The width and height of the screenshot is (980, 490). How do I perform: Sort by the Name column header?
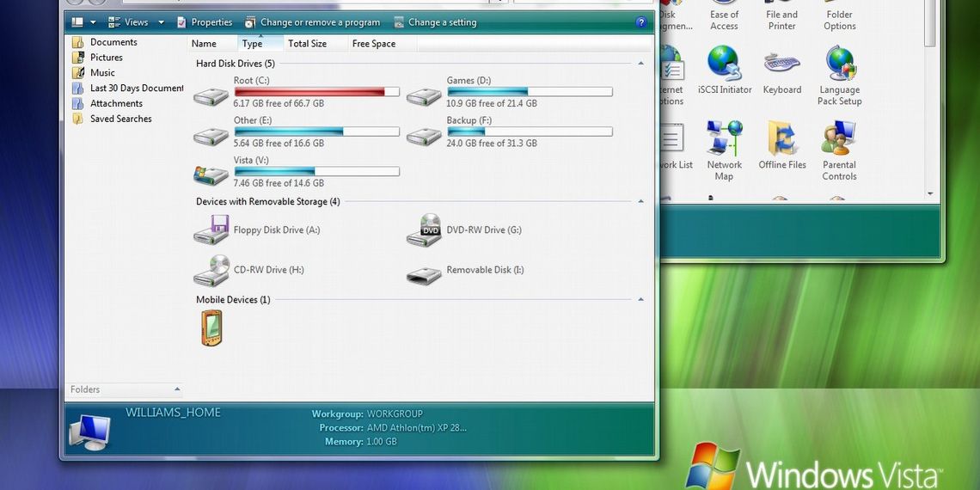tap(212, 43)
